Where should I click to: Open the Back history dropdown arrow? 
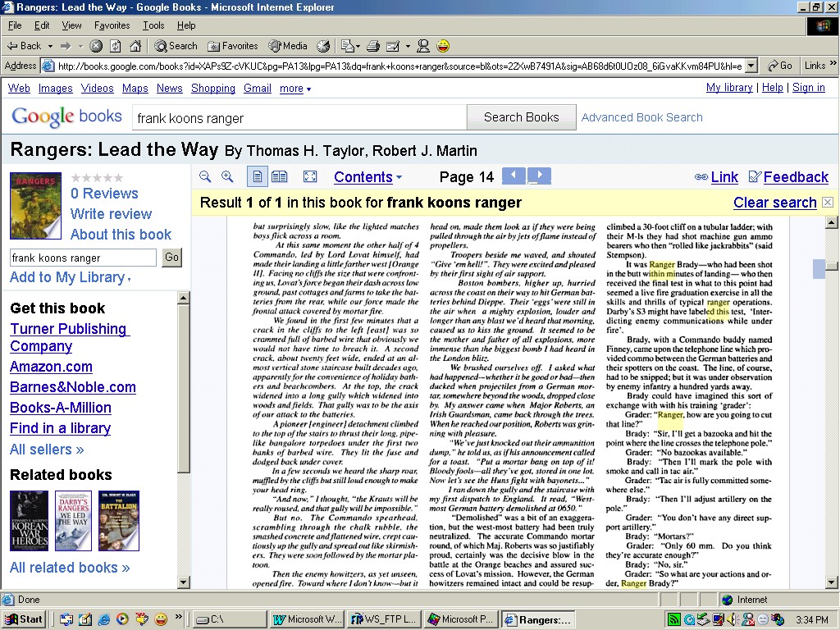(x=50, y=46)
